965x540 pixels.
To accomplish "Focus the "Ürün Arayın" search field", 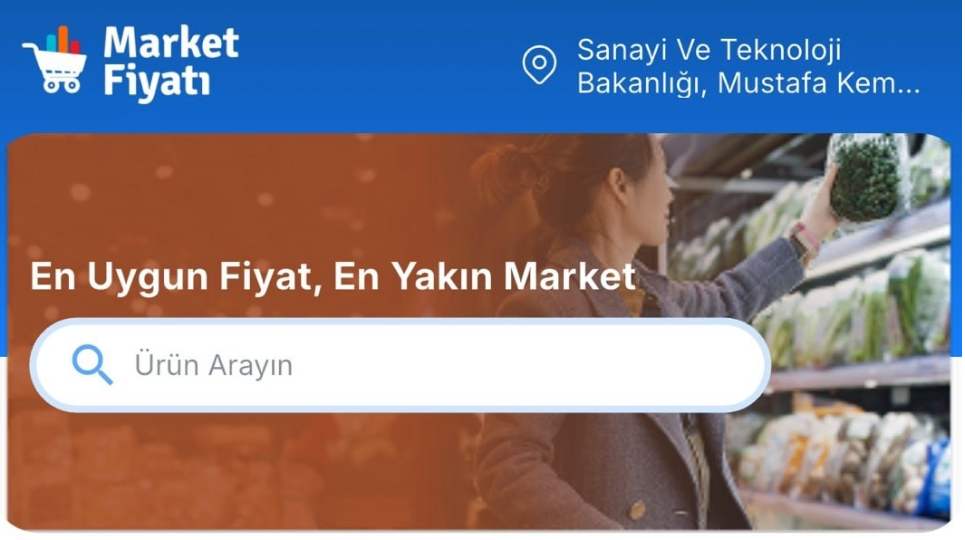I will click(400, 365).
